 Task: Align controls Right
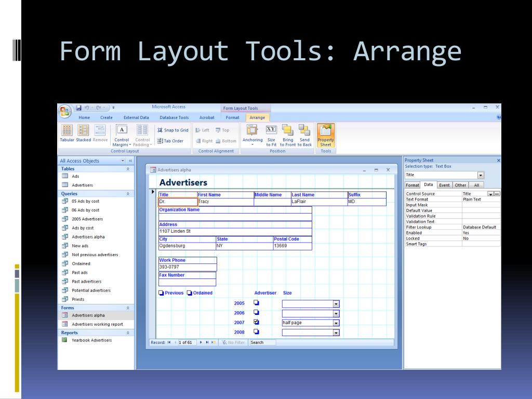204,141
